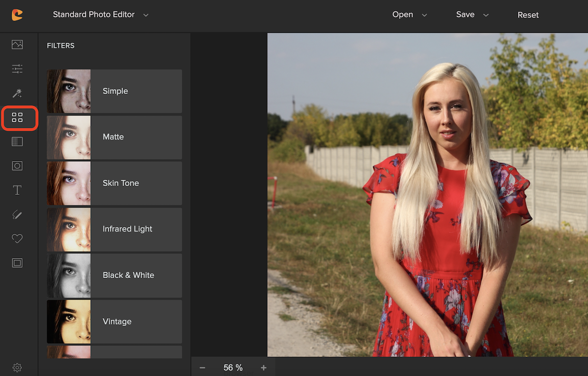Screen dimensions: 588x376
Task: Click the Skin Tone filter thumbnail
Action: [69, 183]
